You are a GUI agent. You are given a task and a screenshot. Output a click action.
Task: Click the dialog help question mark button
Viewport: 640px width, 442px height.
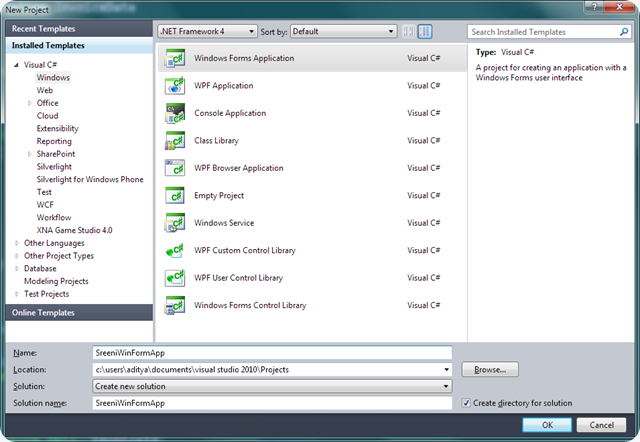(x=594, y=7)
